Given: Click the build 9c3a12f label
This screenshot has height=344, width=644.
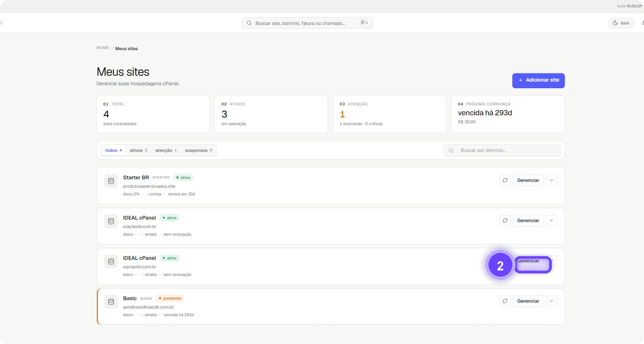Looking at the screenshot, I should tap(629, 6).
